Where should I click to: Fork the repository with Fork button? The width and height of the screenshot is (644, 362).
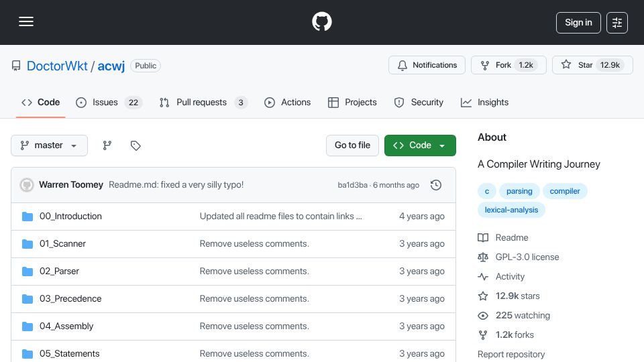click(508, 65)
